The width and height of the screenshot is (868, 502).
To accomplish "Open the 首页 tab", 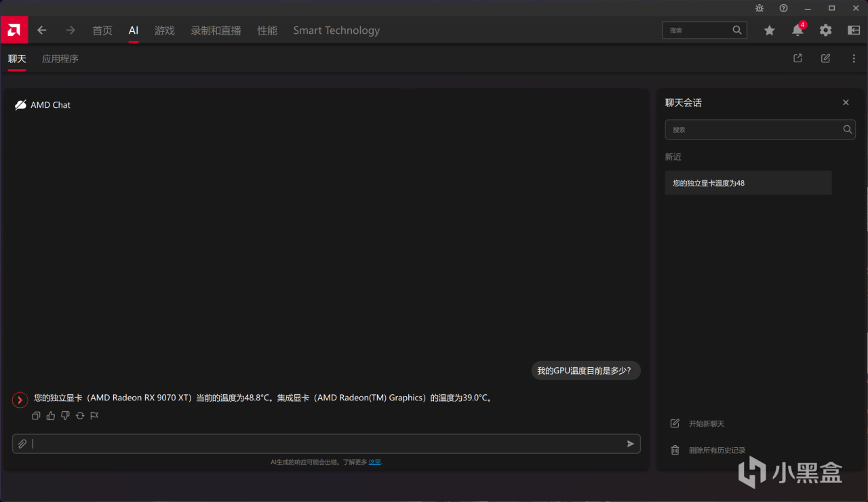I will pyautogui.click(x=102, y=30).
